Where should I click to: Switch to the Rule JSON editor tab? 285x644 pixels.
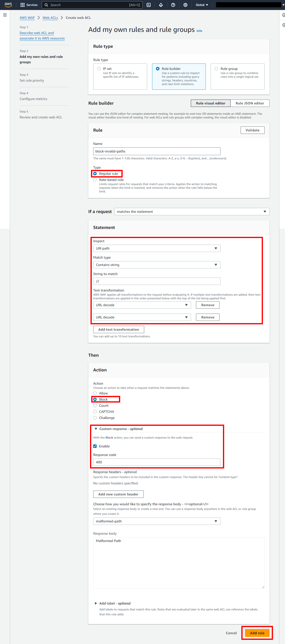249,103
